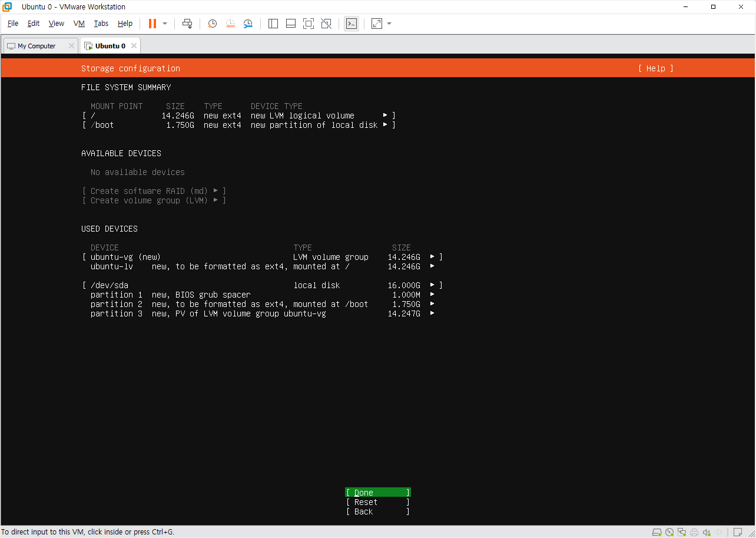Send Ctrl+Alt+Del using the toolbar icon
The width and height of the screenshot is (756, 538).
pos(187,24)
